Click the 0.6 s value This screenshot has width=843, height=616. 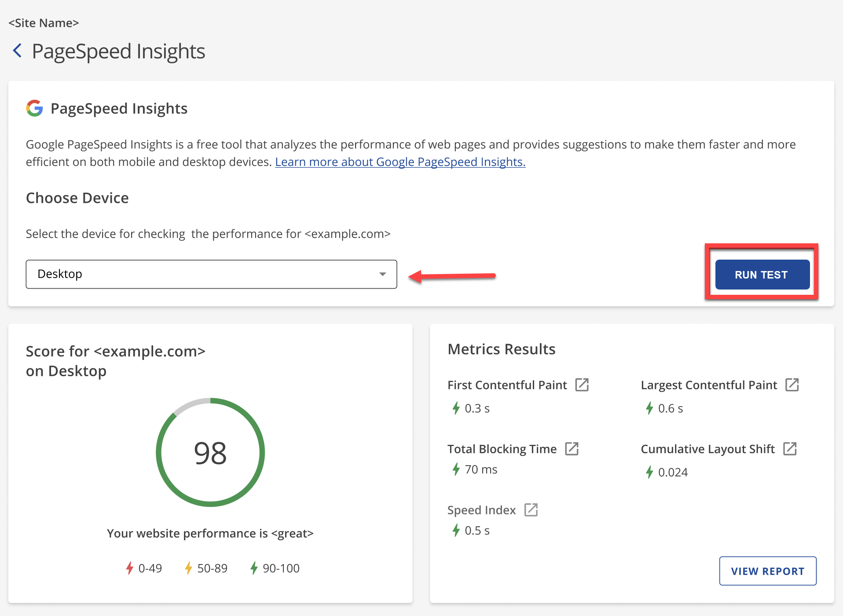(x=671, y=408)
